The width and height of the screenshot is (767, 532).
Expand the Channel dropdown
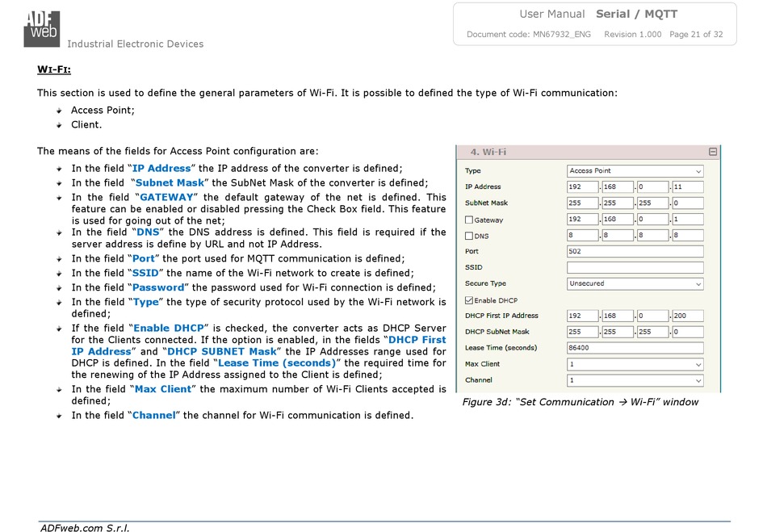(635, 380)
